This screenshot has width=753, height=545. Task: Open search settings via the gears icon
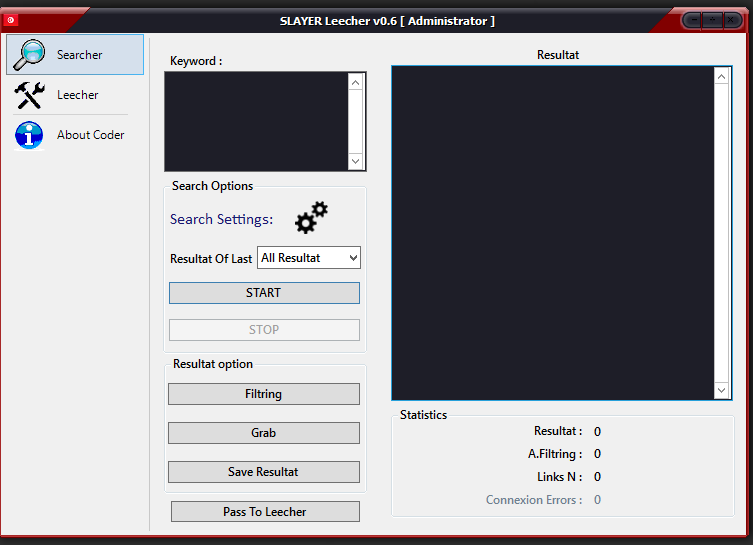click(311, 217)
